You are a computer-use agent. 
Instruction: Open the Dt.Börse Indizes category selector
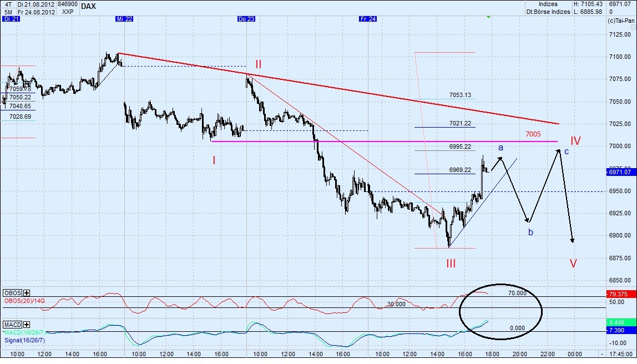[x=549, y=11]
